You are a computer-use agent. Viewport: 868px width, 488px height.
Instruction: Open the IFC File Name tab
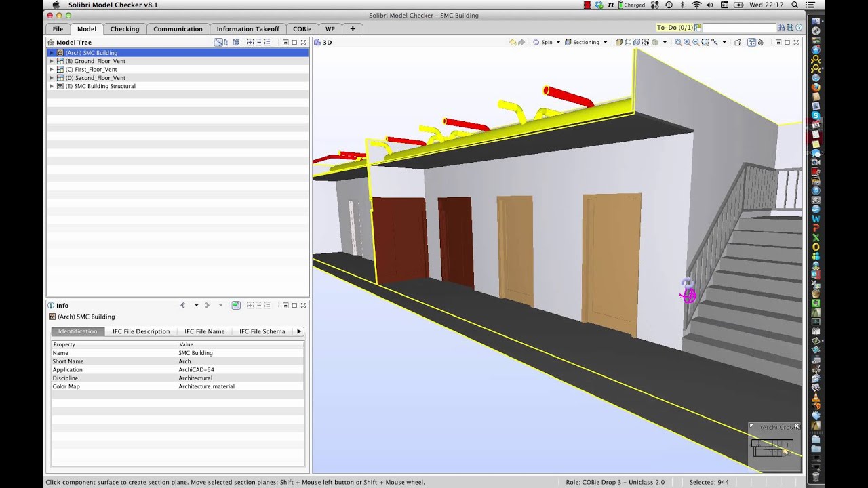click(204, 331)
